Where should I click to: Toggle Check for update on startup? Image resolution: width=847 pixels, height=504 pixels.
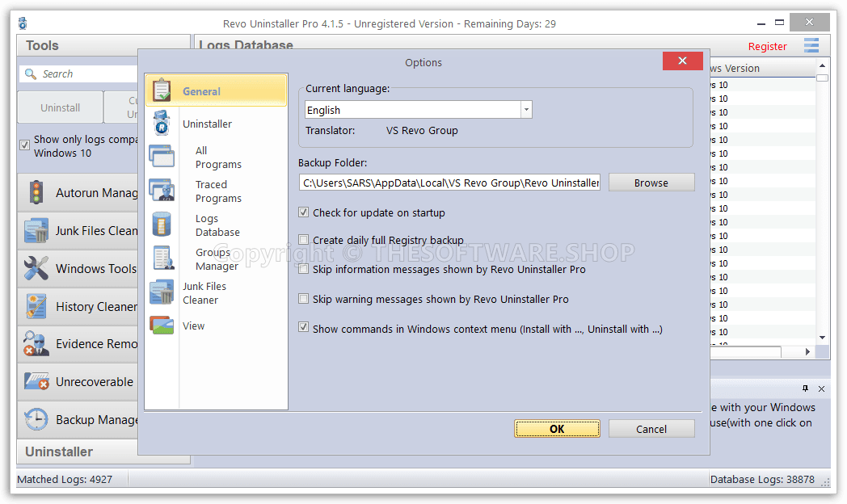[x=304, y=212]
